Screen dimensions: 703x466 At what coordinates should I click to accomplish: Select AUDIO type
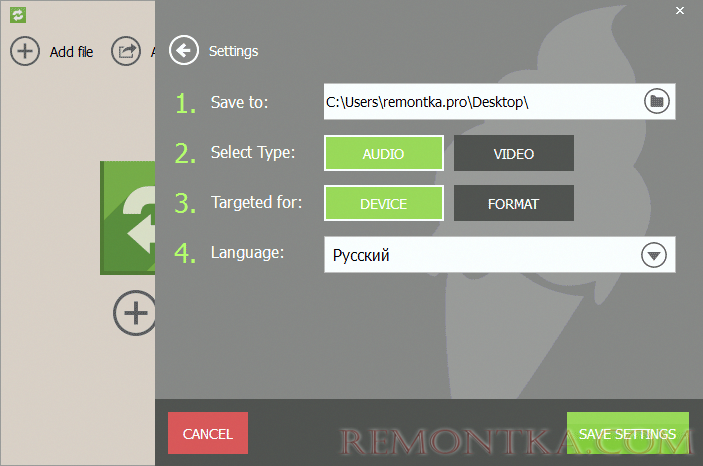[x=384, y=153]
